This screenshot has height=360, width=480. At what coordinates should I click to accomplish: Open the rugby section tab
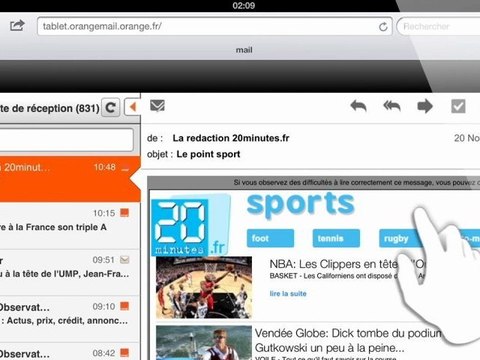coord(400,238)
